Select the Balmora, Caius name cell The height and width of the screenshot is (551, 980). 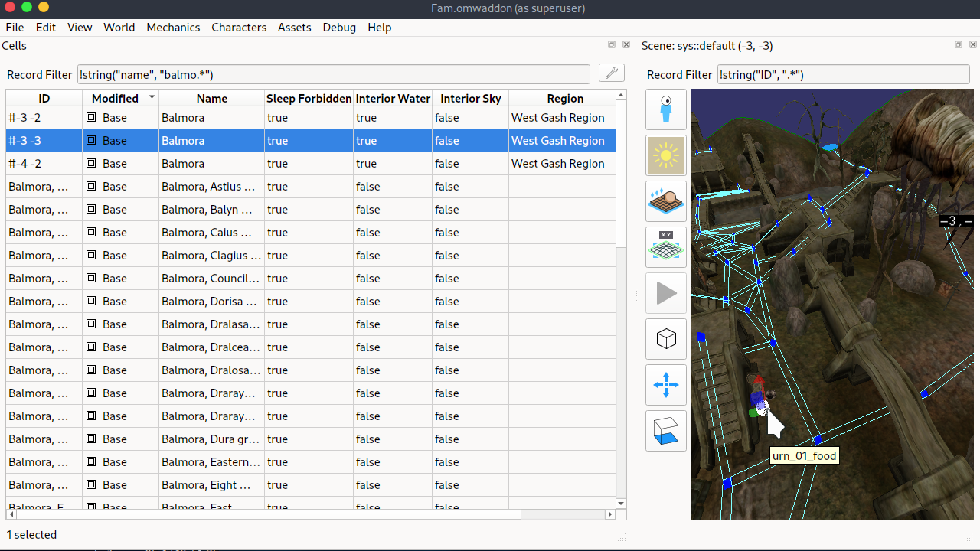coord(212,233)
